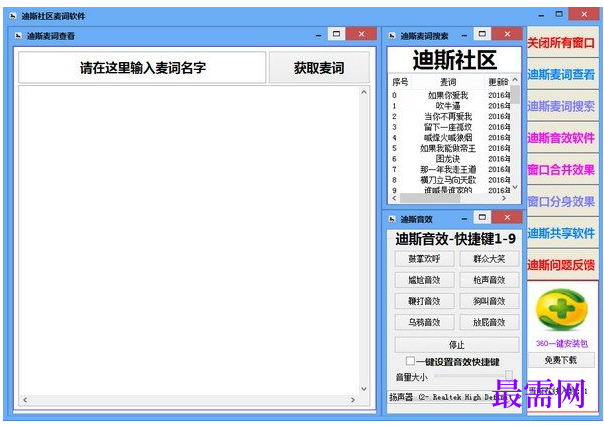Screen dimensions: 604x425
Task: Click the 迪斯社区 heading in the search window
Action: coord(455,60)
